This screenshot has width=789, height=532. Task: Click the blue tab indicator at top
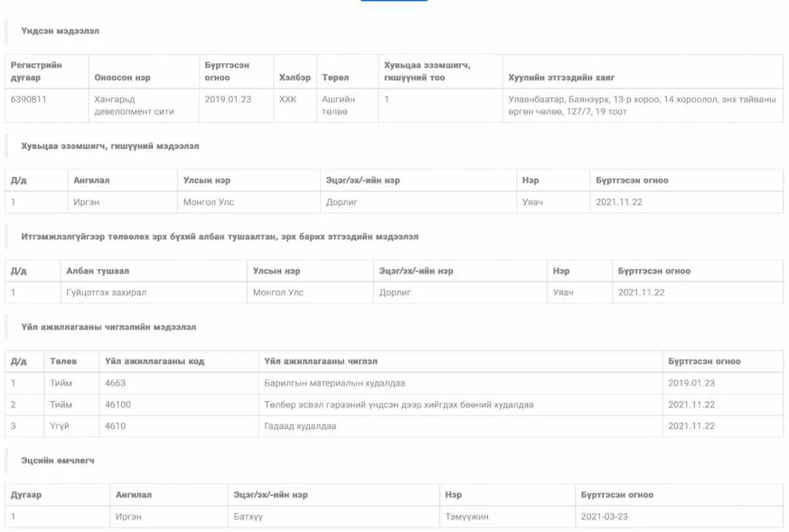click(394, 1)
